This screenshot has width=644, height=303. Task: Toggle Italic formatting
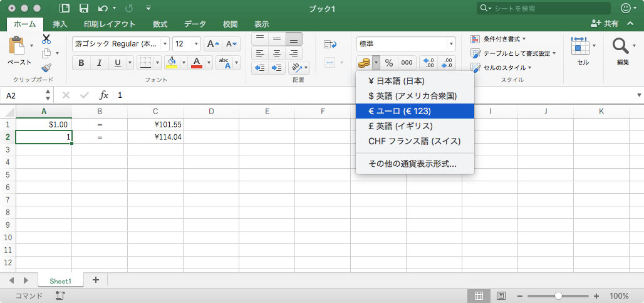[x=100, y=63]
